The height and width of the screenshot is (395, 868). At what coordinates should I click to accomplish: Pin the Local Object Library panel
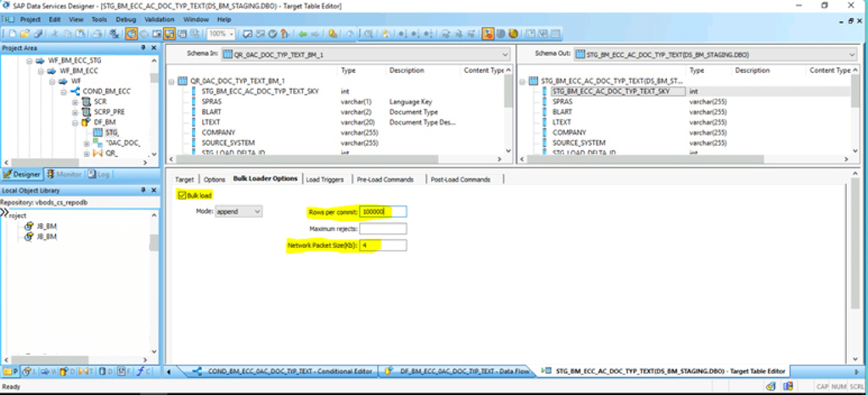click(x=143, y=190)
